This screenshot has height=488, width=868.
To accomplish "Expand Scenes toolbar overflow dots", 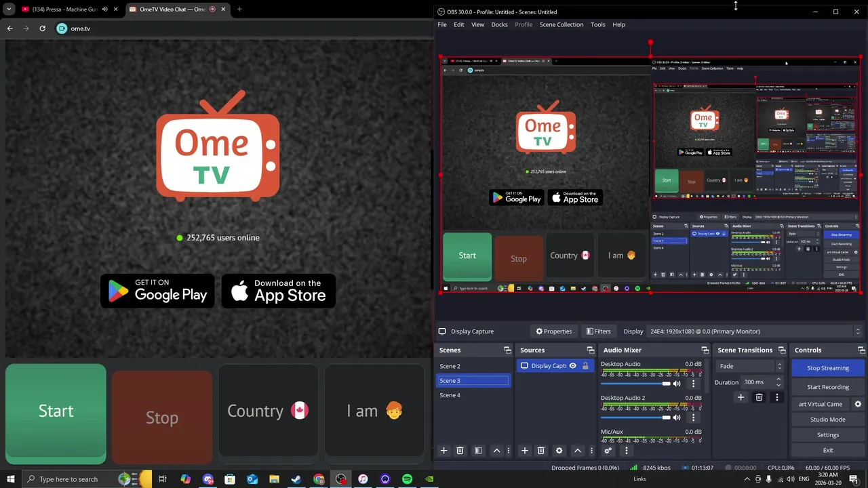I will [x=509, y=451].
